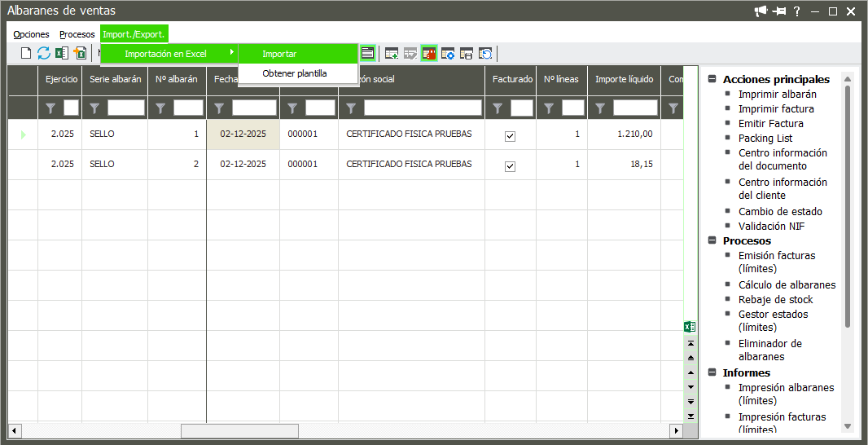Open help with the question mark icon
Screen dimensions: 868x445
[x=796, y=11]
